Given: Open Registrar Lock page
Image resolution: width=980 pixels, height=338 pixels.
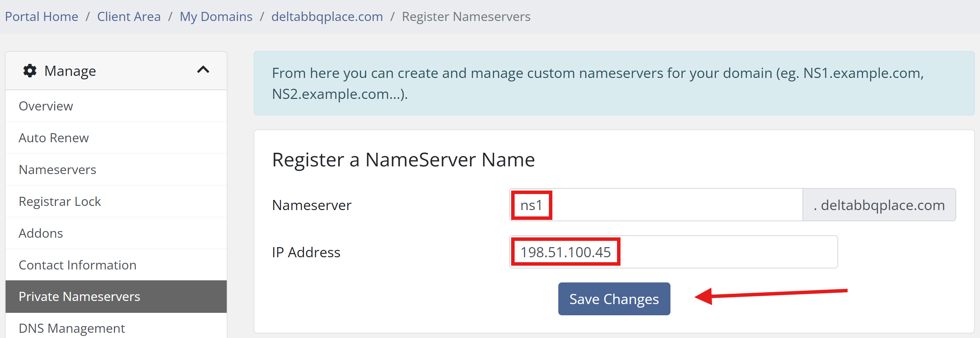Looking at the screenshot, I should click(60, 201).
